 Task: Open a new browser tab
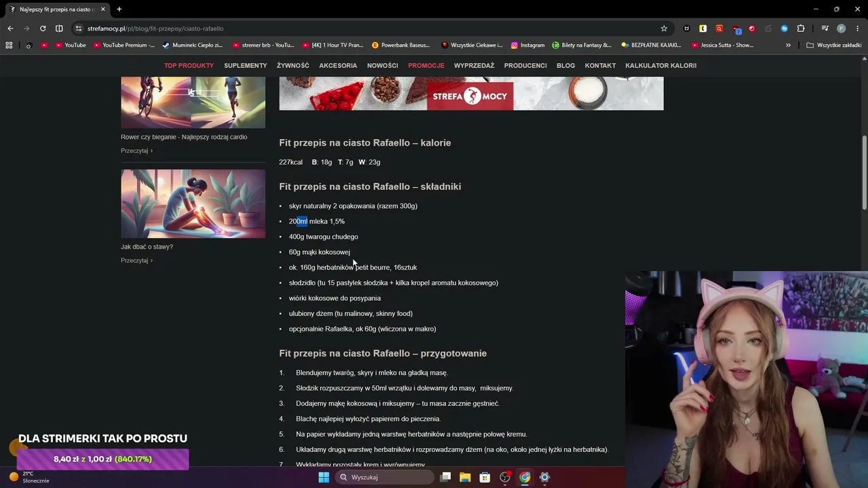point(119,9)
